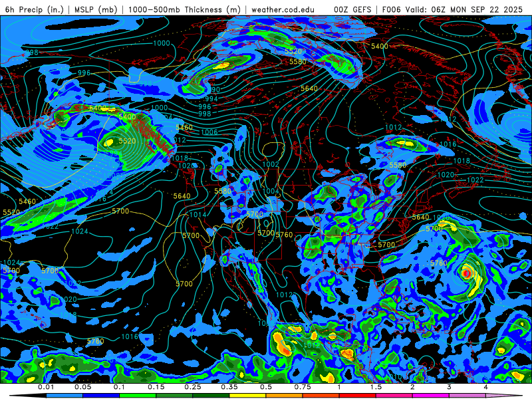Select the 1.5 legend value

(376, 387)
